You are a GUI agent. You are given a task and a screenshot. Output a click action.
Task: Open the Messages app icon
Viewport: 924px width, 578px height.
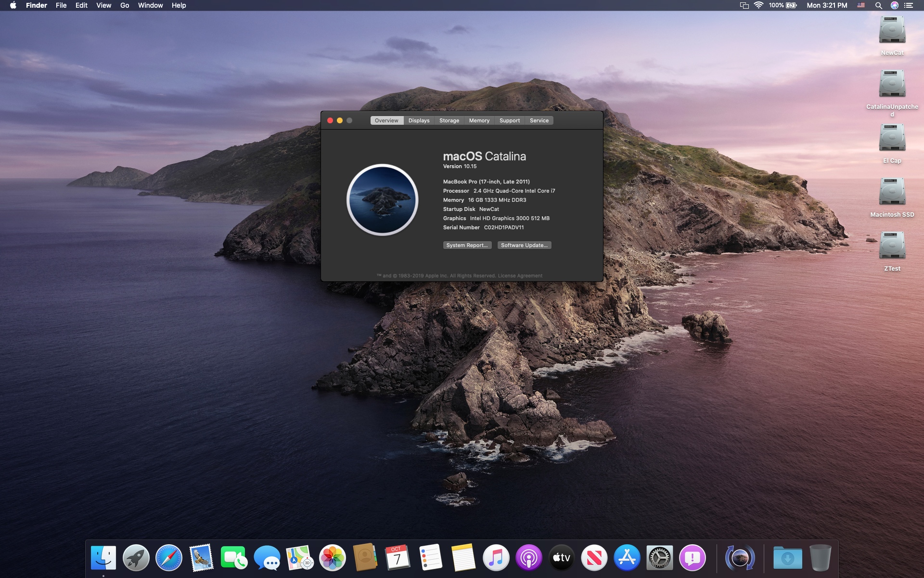pos(267,558)
